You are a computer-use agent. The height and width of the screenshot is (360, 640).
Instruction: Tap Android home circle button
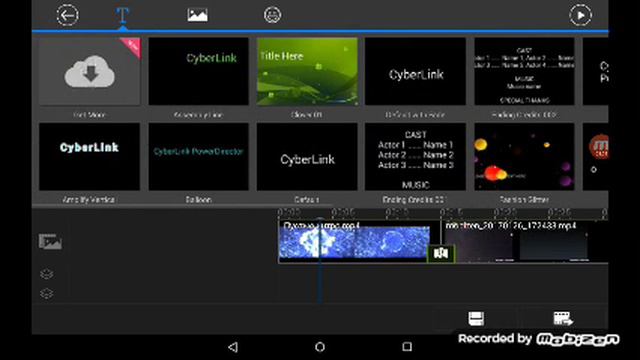pos(320,347)
